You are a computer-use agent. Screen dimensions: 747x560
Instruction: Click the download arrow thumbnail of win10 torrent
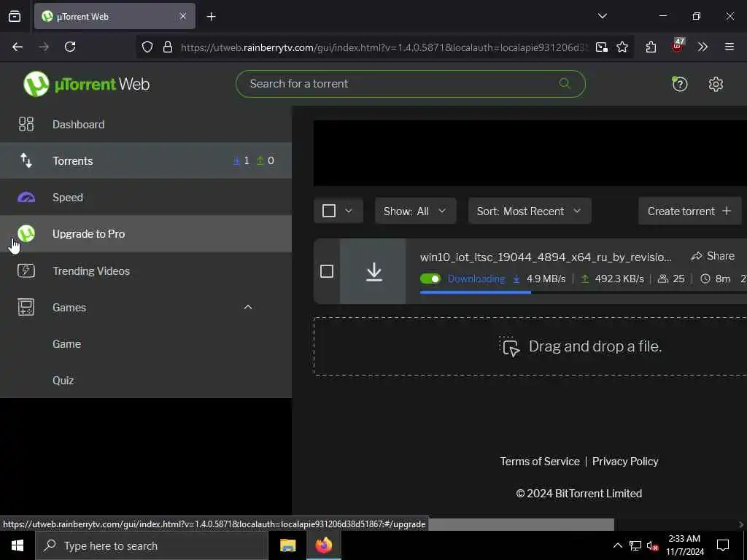(x=373, y=271)
